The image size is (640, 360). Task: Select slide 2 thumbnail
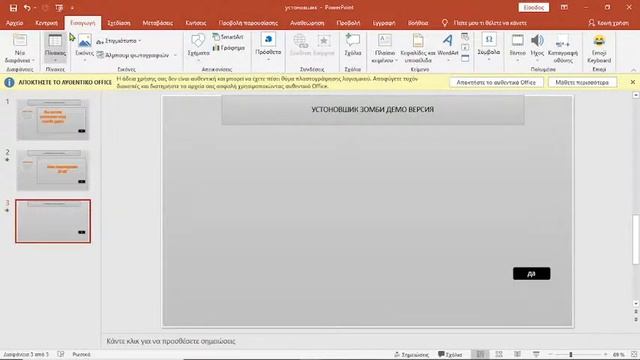53,170
